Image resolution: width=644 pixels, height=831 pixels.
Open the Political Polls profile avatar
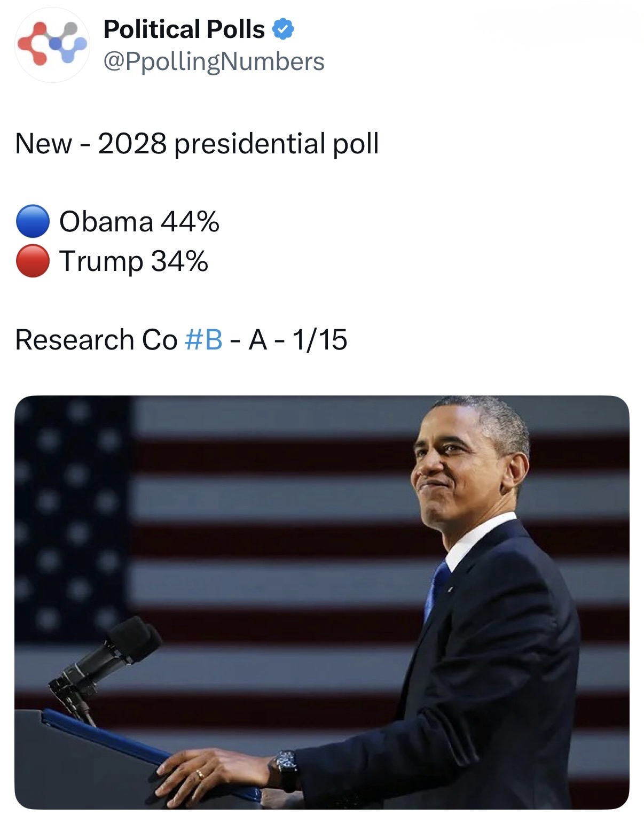click(52, 45)
